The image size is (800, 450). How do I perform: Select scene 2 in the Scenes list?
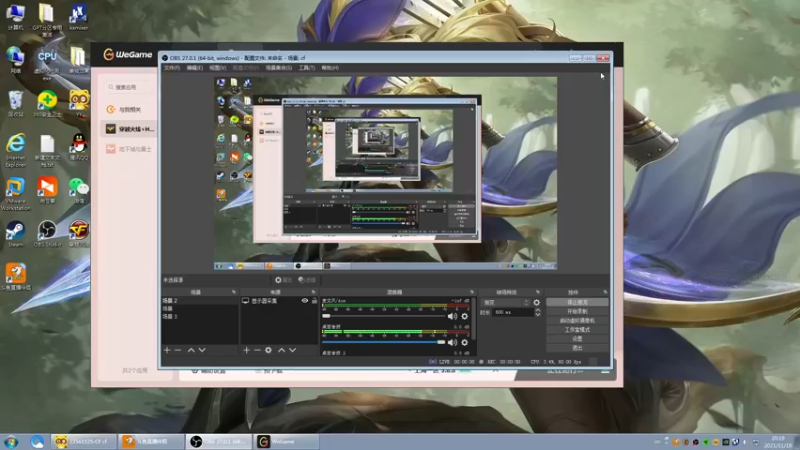199,301
